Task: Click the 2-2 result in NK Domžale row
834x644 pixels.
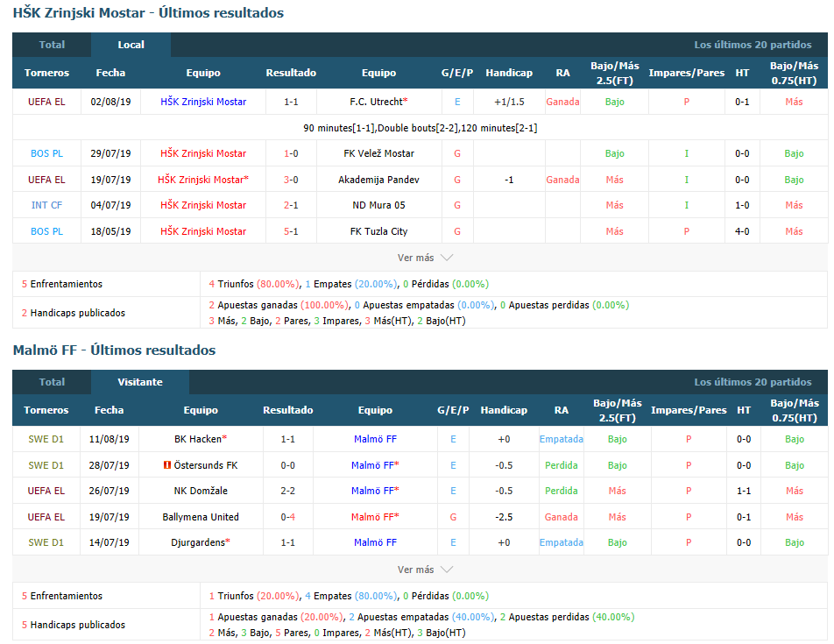Action: (x=287, y=491)
